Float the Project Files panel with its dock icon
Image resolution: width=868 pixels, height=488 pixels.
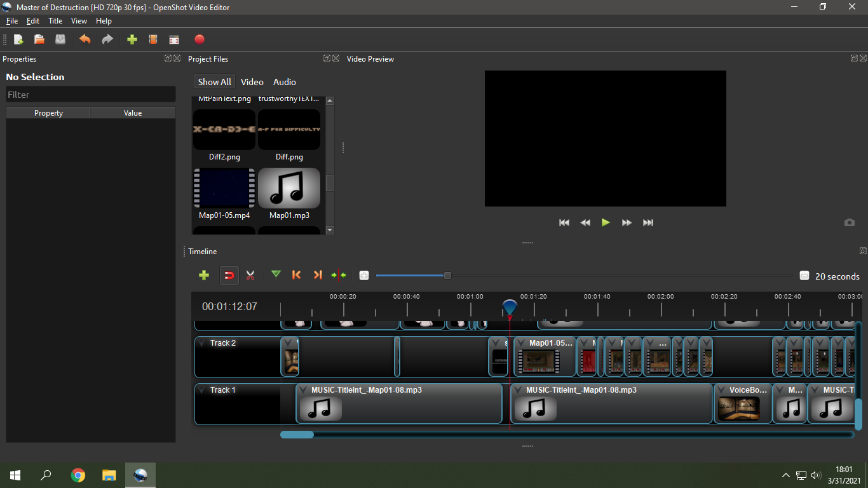click(327, 58)
